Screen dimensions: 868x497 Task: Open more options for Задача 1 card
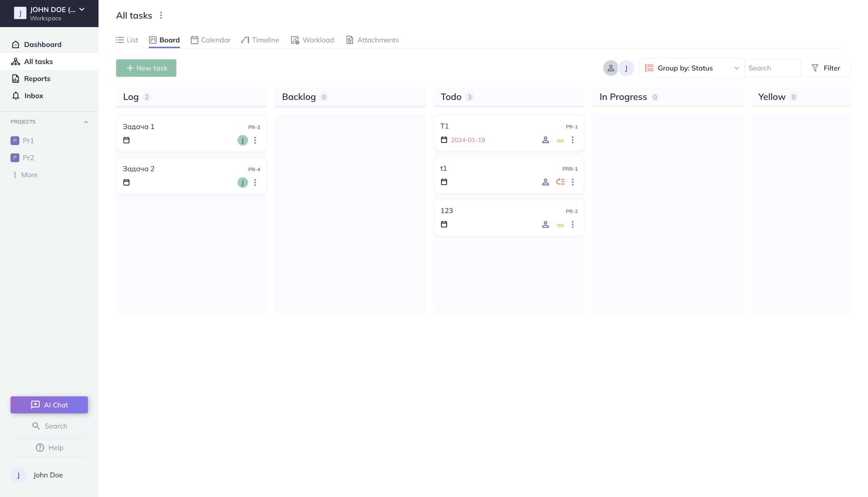255,140
